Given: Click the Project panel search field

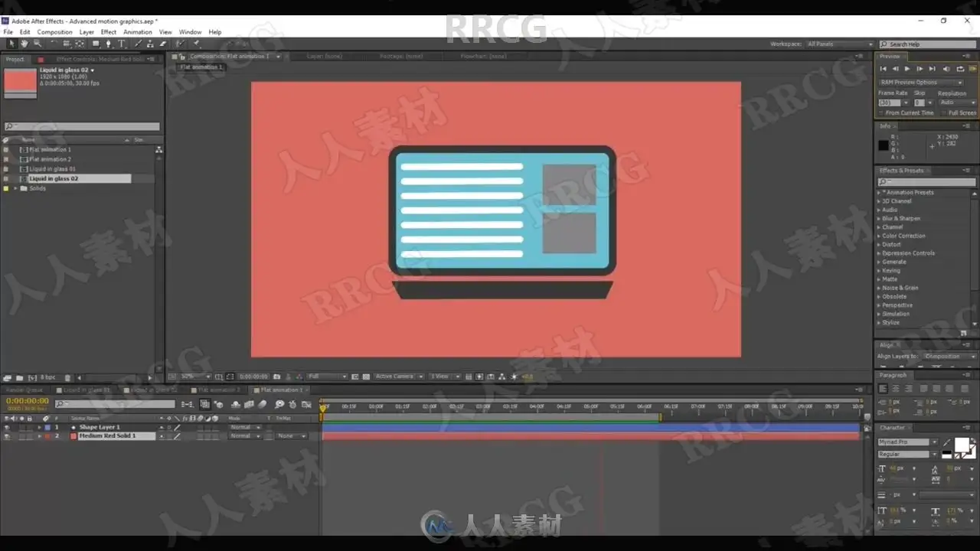Looking at the screenshot, I should point(82,126).
